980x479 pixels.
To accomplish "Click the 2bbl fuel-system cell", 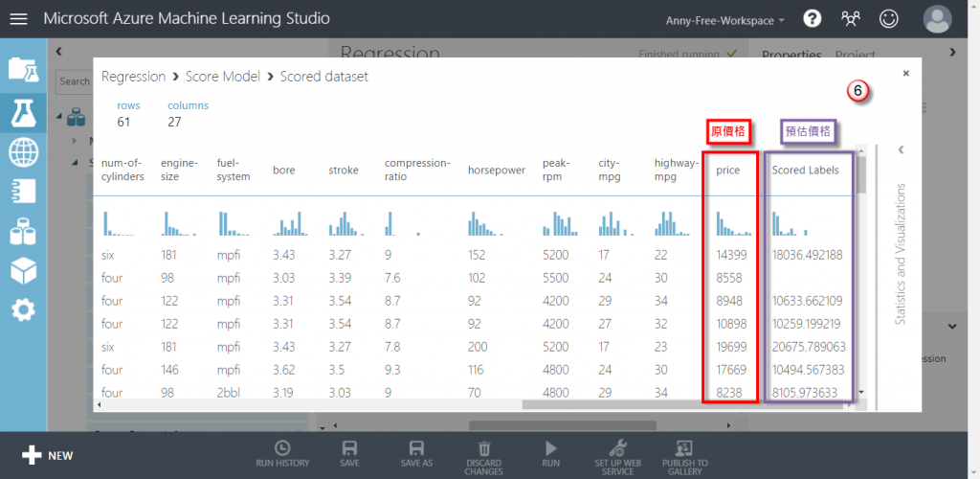I will point(228,393).
